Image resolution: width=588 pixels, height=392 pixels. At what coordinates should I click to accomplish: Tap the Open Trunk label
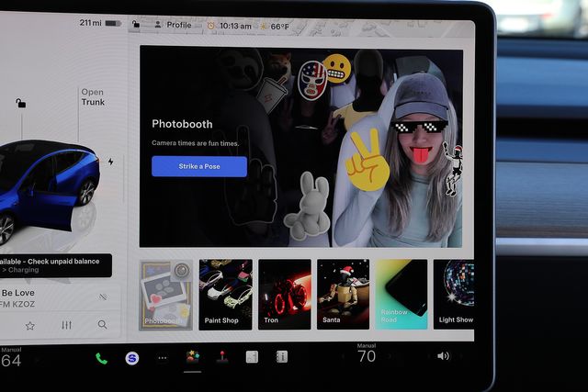[x=92, y=97]
